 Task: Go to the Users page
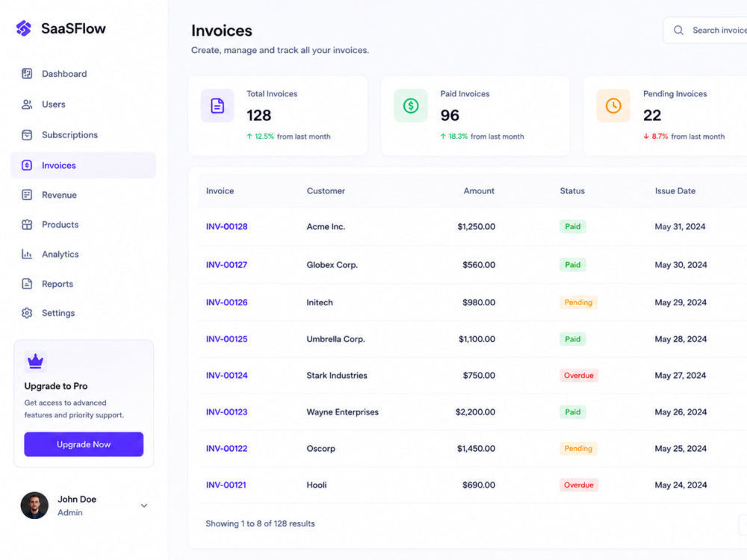[84, 105]
